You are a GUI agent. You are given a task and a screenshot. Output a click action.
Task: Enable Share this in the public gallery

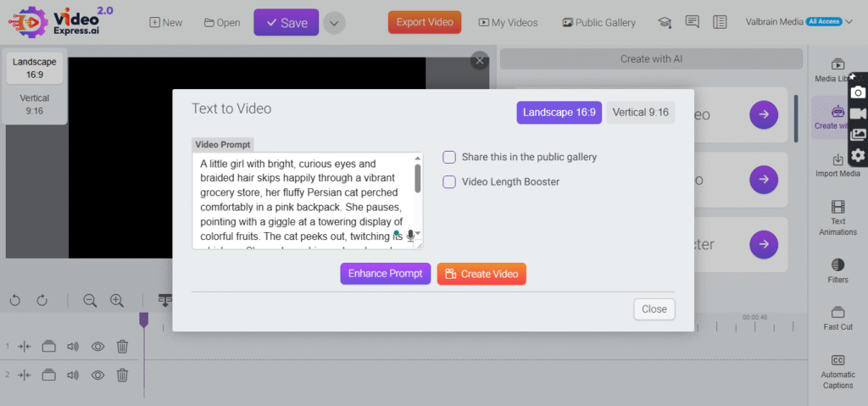click(x=449, y=157)
